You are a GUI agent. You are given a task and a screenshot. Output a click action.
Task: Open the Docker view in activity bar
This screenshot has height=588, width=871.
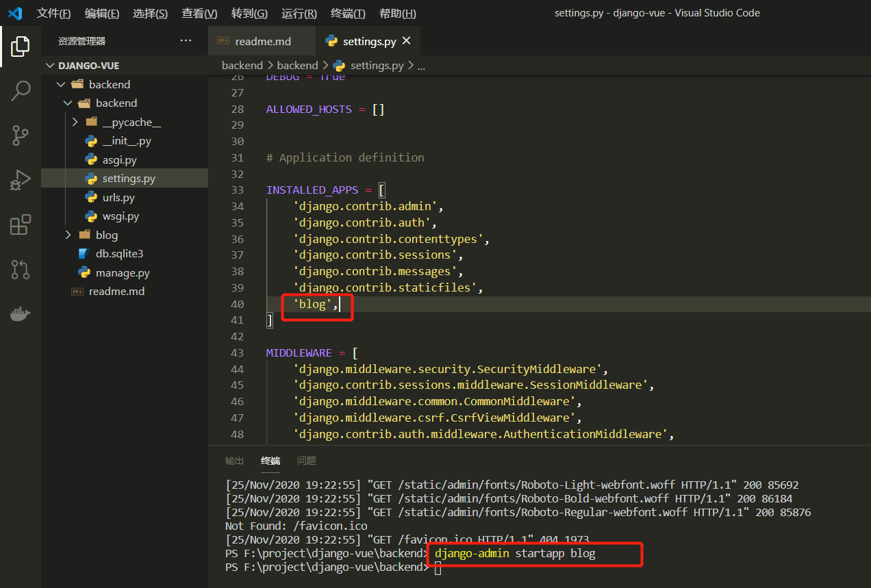(21, 314)
